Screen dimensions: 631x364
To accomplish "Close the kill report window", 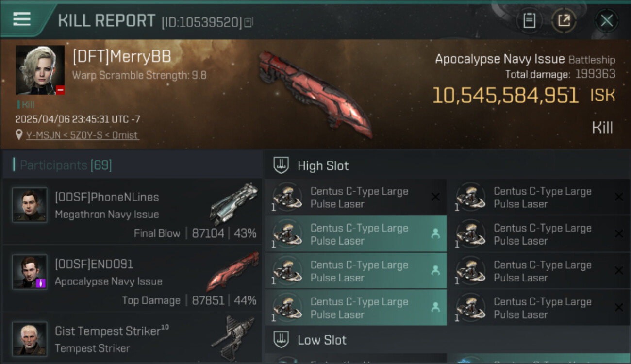I will point(607,20).
